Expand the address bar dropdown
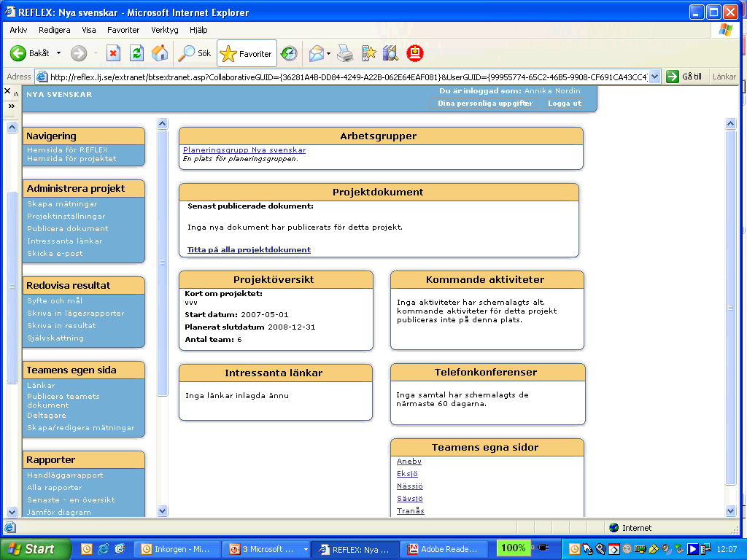Viewport: 747px width, 560px height. (655, 77)
